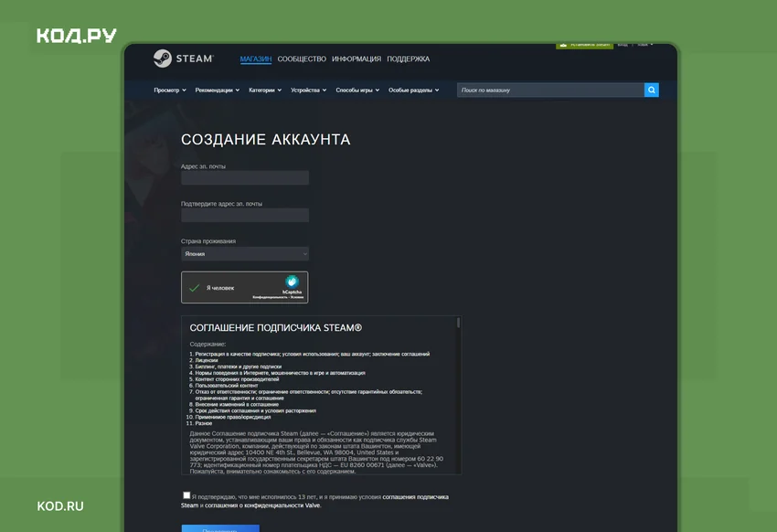
Task: Expand the 'Особые разделы' menu
Action: (x=413, y=90)
